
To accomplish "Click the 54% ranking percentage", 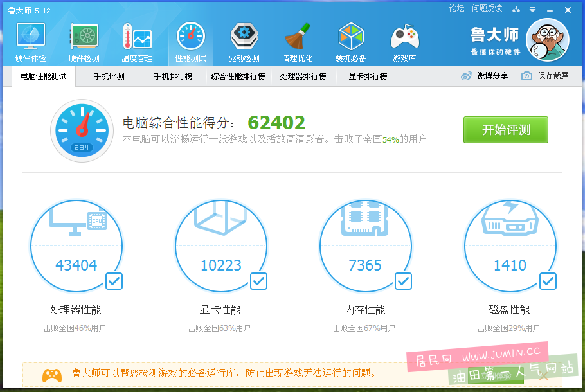I will (391, 140).
